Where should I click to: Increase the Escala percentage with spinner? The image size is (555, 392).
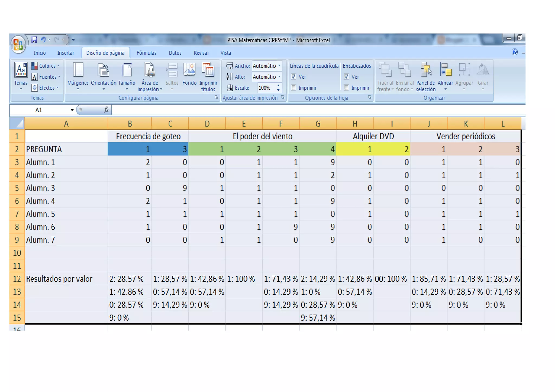tap(278, 86)
